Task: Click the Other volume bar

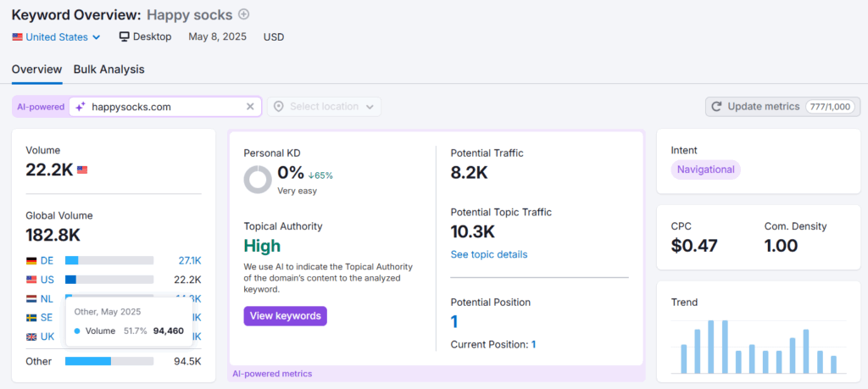Action: click(109, 361)
